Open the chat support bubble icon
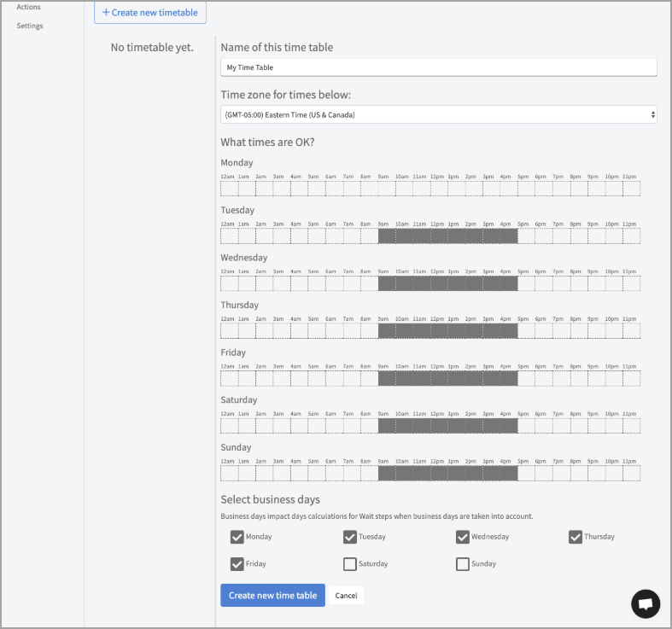Screen dimensions: 672x629 646,603
